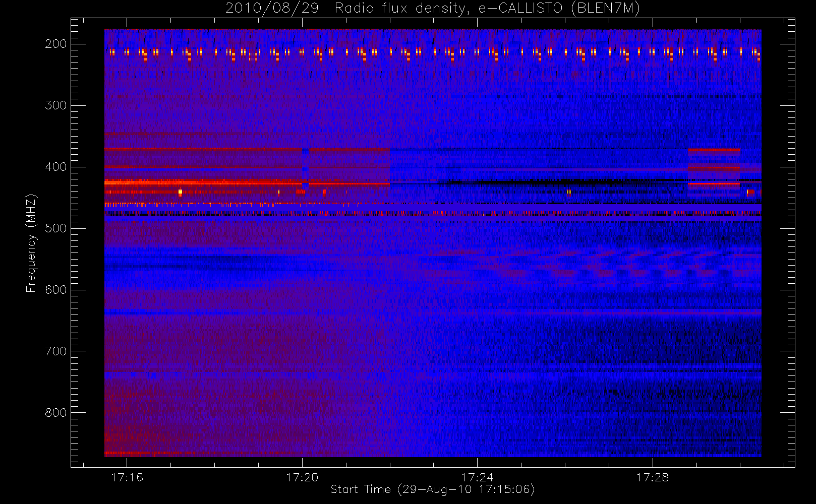Image resolution: width=816 pixels, height=504 pixels.
Task: Click the 17:16 time tick label
Action: [x=127, y=477]
